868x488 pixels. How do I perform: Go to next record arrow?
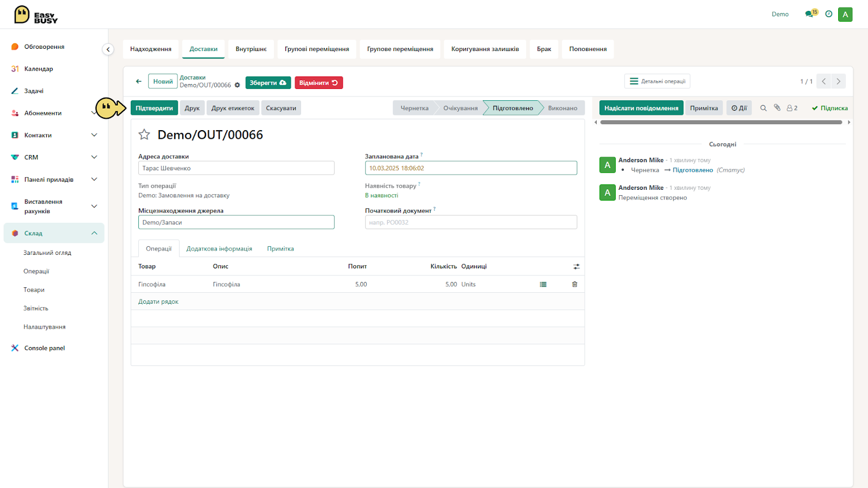coord(838,81)
